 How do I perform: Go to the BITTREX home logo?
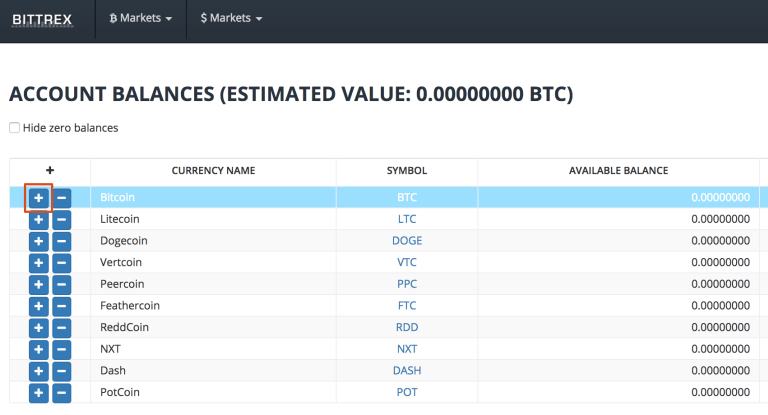(42, 20)
